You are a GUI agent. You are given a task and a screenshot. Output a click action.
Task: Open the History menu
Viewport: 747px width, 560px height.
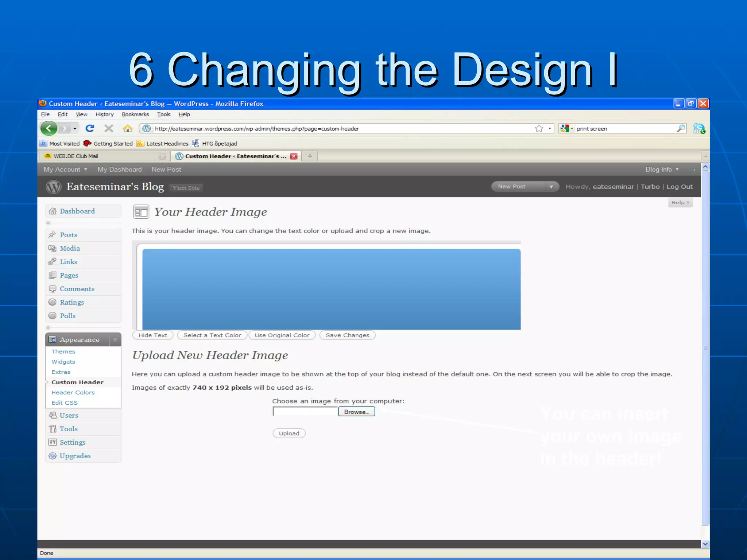[105, 114]
